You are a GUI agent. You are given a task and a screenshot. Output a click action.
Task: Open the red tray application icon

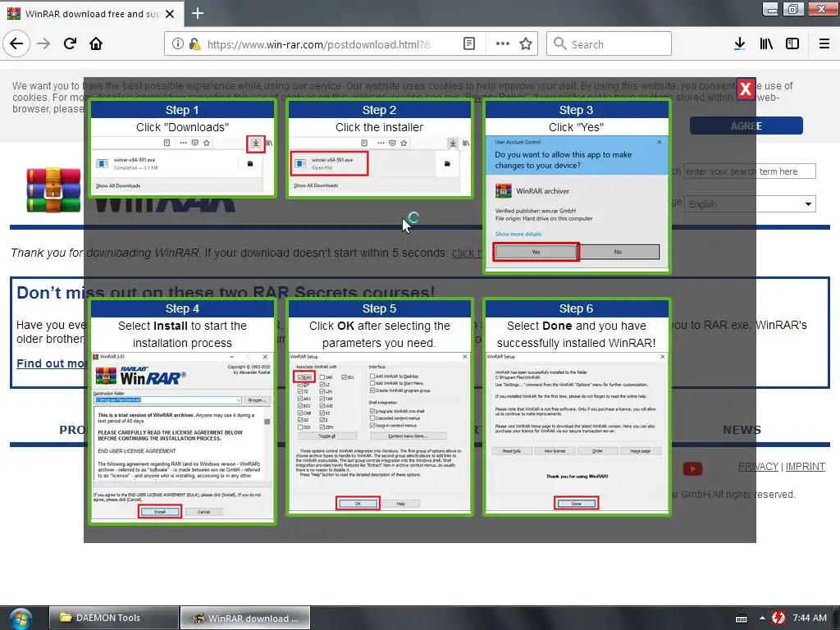[778, 619]
